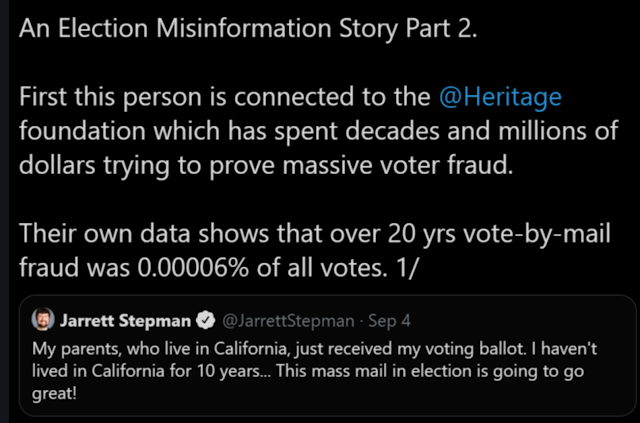Click the dark strip left of the tweet

[4, 212]
